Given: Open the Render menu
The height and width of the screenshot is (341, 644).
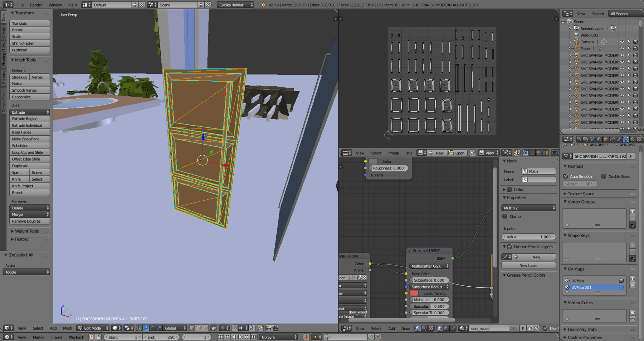Looking at the screenshot, I should 36,5.
